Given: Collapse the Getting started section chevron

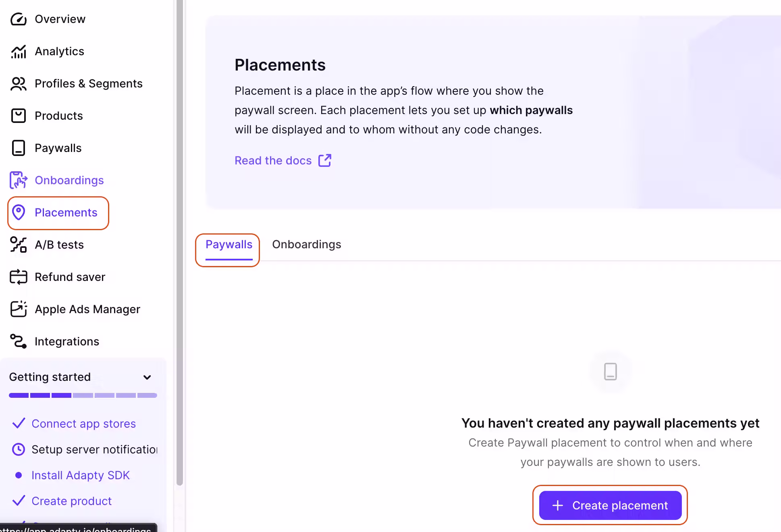Looking at the screenshot, I should pyautogui.click(x=147, y=377).
